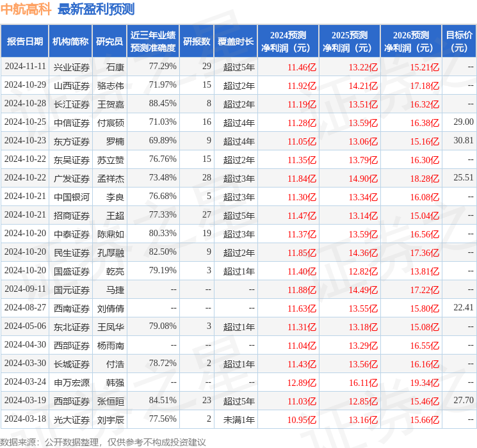Click analyst name 孟祥杰
Image resolution: width=477 pixels, height=448 pixels.
tap(111, 179)
